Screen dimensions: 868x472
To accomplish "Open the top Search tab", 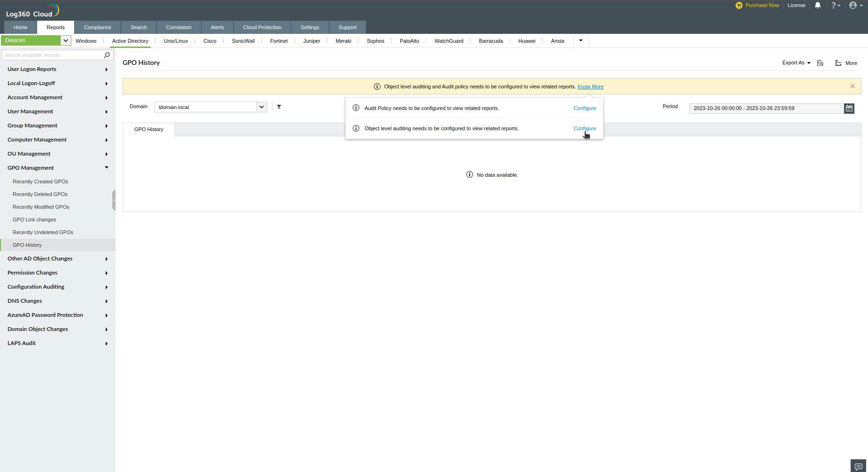I will click(139, 27).
